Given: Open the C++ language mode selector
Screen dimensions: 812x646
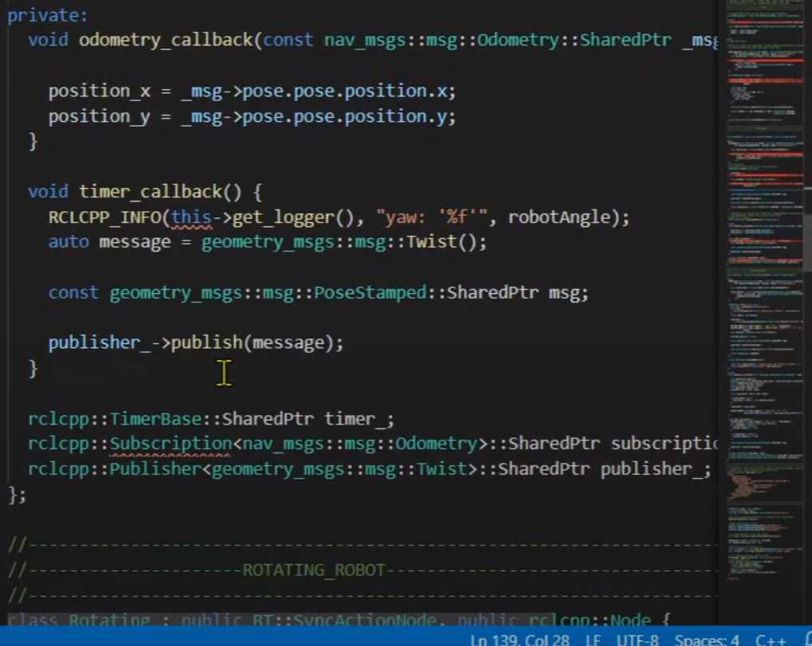Looking at the screenshot, I should pos(771,640).
